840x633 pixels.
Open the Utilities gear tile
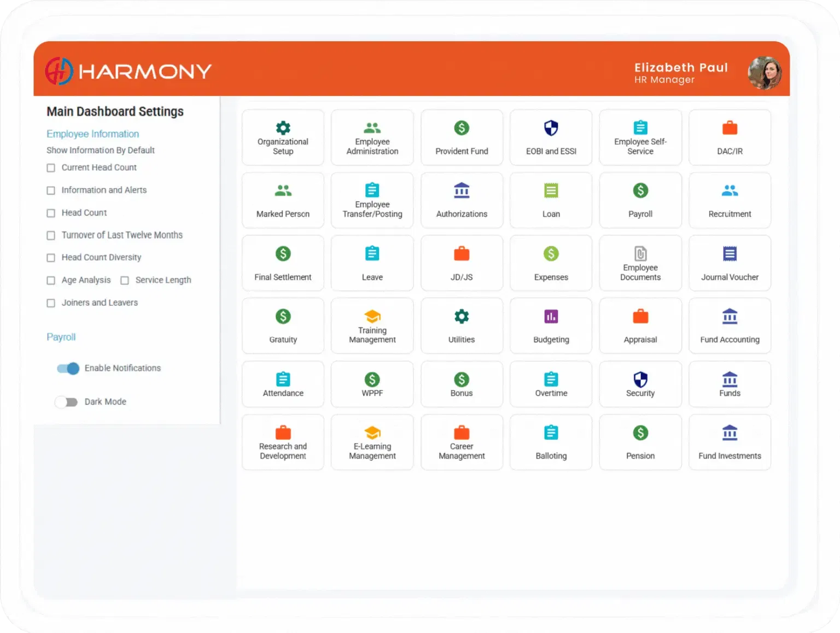coord(462,326)
